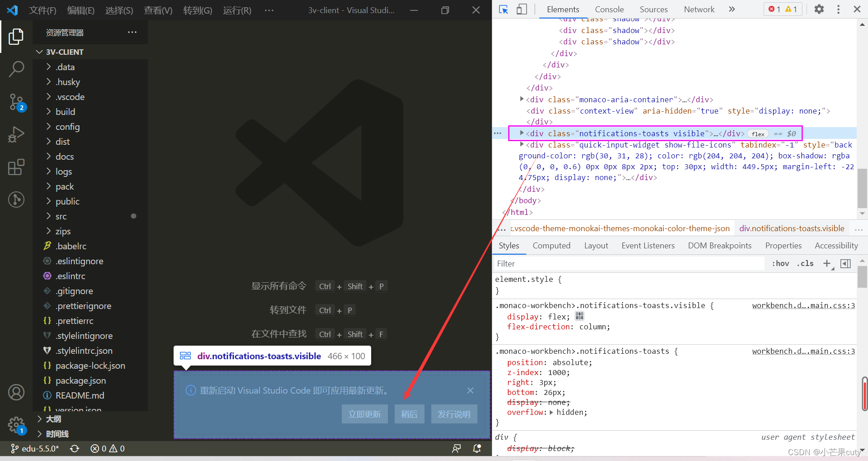Image resolution: width=868 pixels, height=461 pixels.
Task: Click errors and warnings count in status bar
Action: click(x=108, y=448)
